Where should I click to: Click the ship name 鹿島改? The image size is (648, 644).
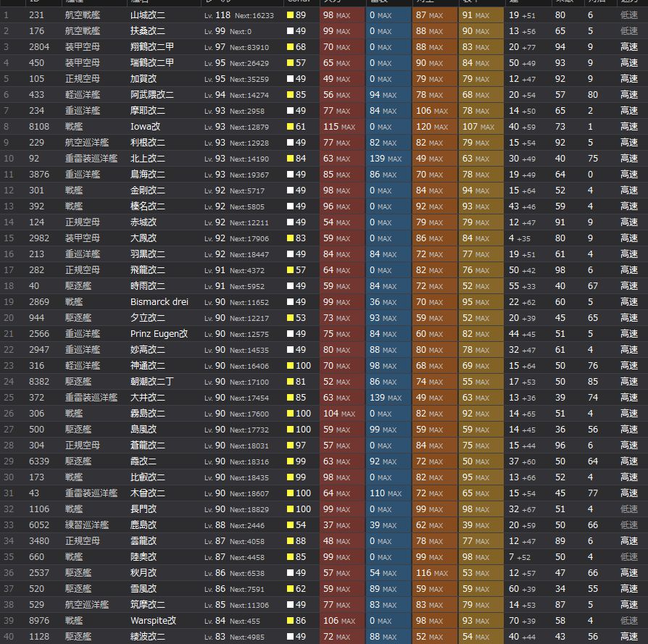tap(144, 525)
